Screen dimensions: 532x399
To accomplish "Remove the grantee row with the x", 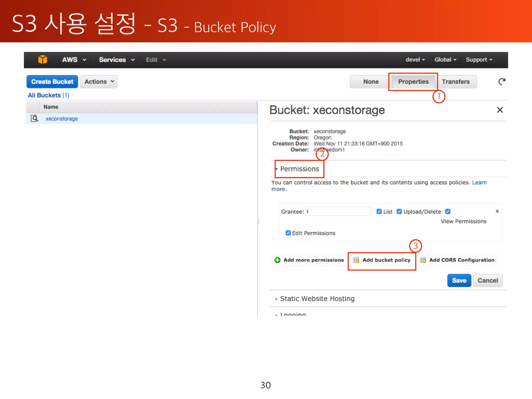I will (497, 211).
